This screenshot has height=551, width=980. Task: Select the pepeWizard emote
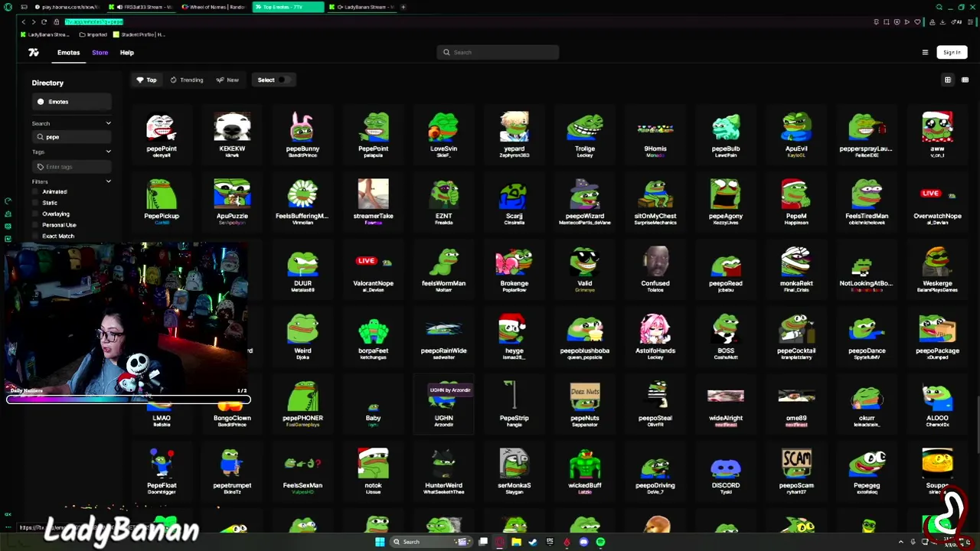click(x=585, y=202)
